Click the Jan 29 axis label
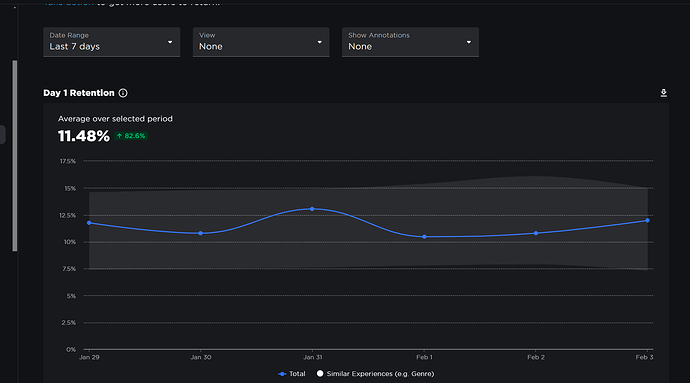This screenshot has height=383, width=690. pos(89,357)
